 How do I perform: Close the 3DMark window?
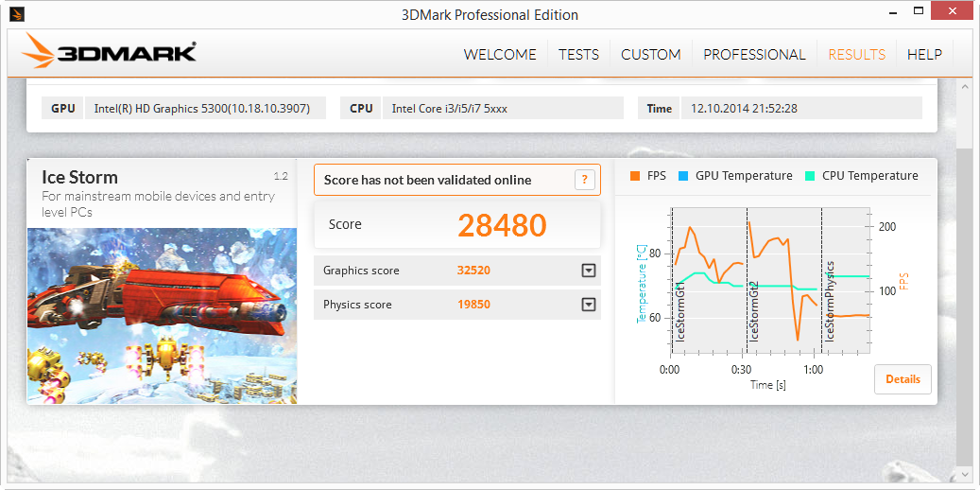(953, 10)
